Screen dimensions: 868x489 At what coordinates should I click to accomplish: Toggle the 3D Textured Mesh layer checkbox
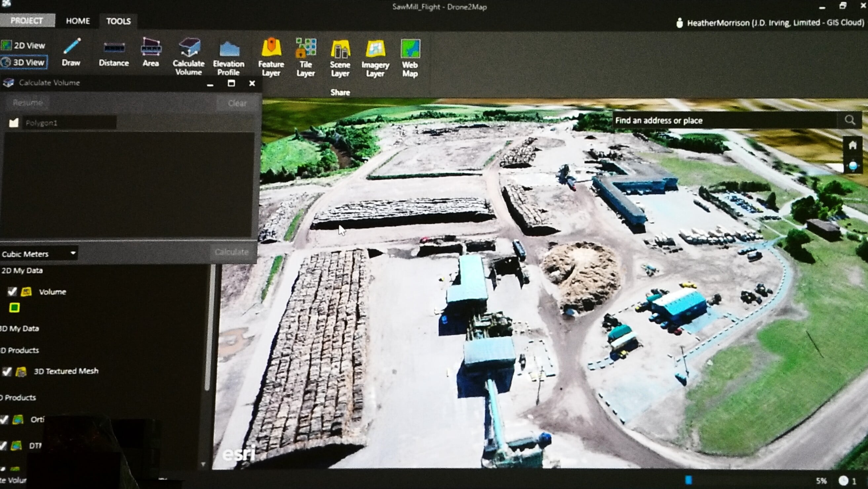tap(7, 371)
